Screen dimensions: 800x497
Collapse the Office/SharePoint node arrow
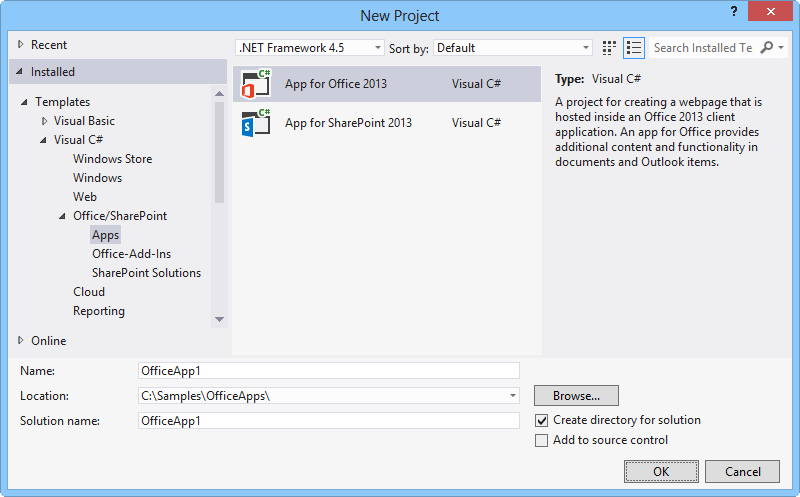coord(62,216)
